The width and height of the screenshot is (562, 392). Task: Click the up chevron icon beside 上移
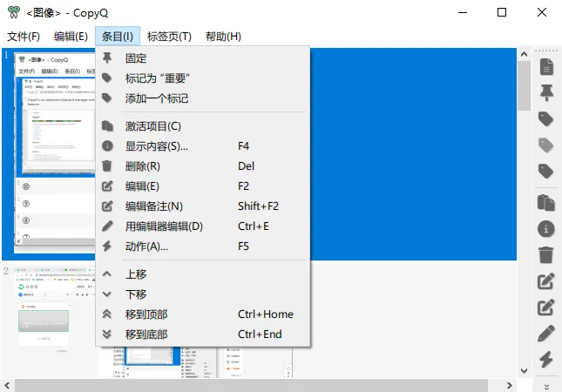click(107, 274)
